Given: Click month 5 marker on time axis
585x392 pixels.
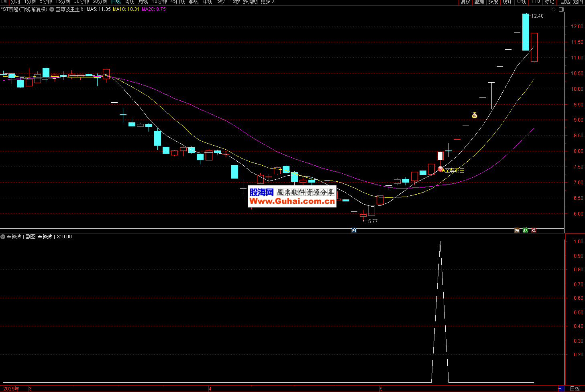Looking at the screenshot, I should pos(381,389).
